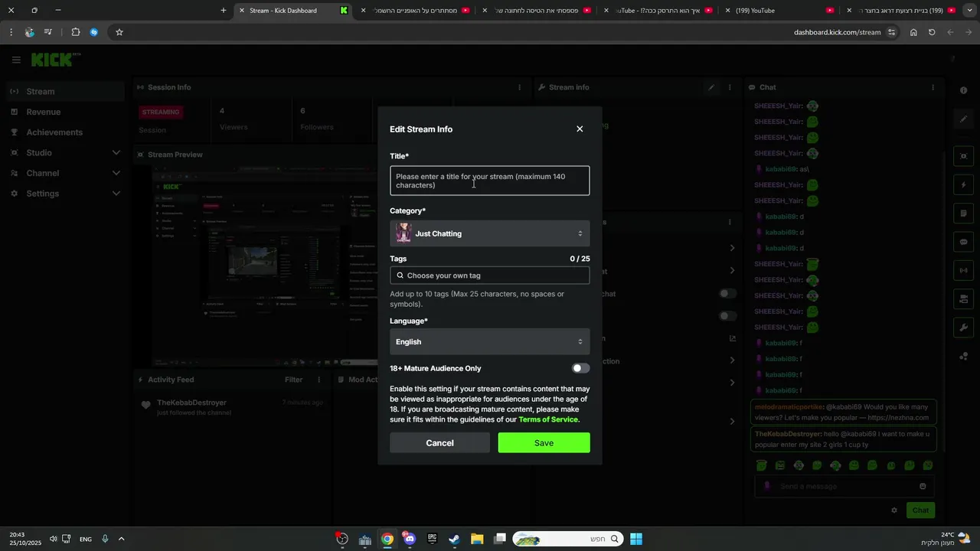Click the Cancel button
This screenshot has height=551, width=980.
pos(439,443)
